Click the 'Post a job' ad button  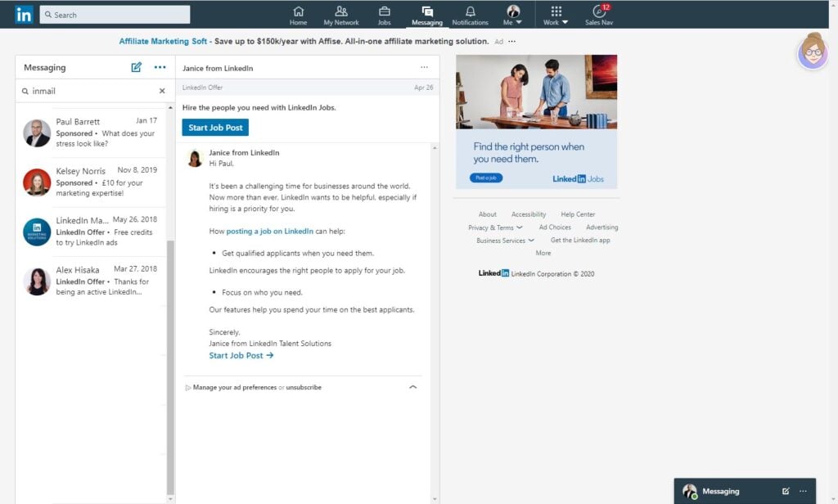tap(486, 178)
